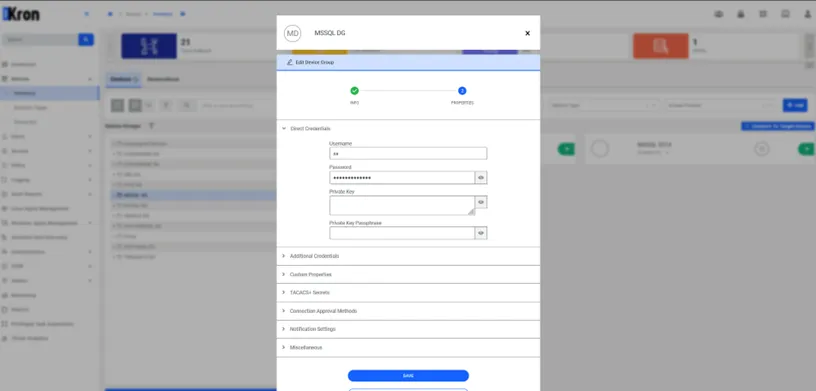The height and width of the screenshot is (391, 816).
Task: Click the MD avatar circle
Action: point(292,33)
